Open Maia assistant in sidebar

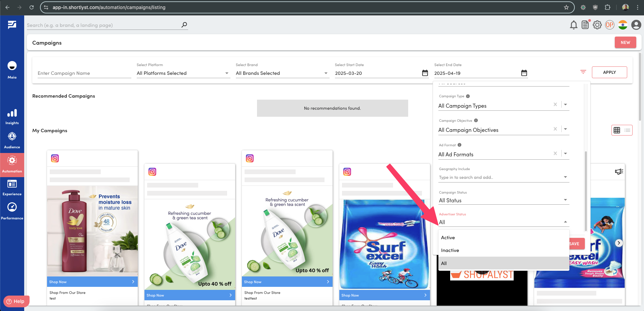(x=12, y=69)
